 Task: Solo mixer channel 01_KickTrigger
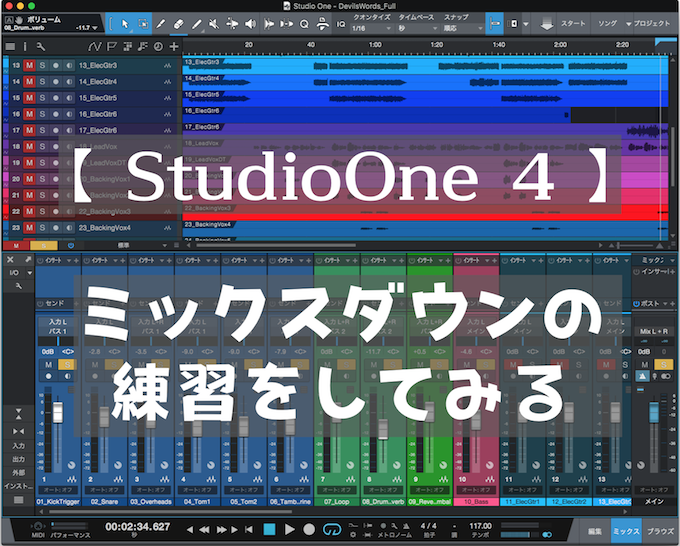(67, 365)
